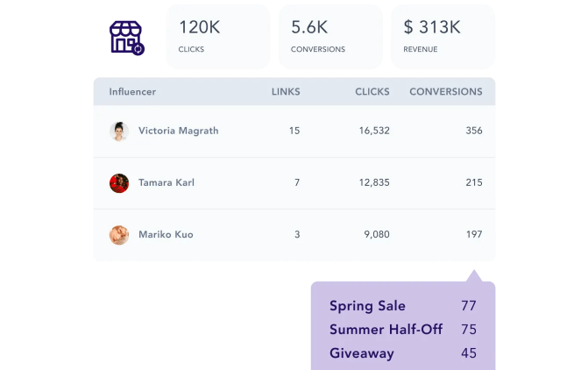Viewport: 588px width, 370px height.
Task: Click Victoria Magrath's 356 conversions value
Action: (473, 131)
